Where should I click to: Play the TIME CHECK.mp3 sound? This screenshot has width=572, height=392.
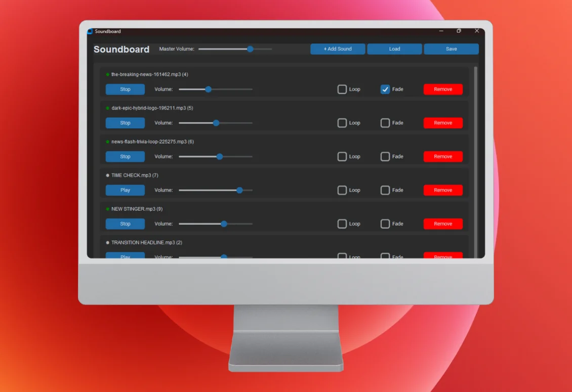click(125, 190)
